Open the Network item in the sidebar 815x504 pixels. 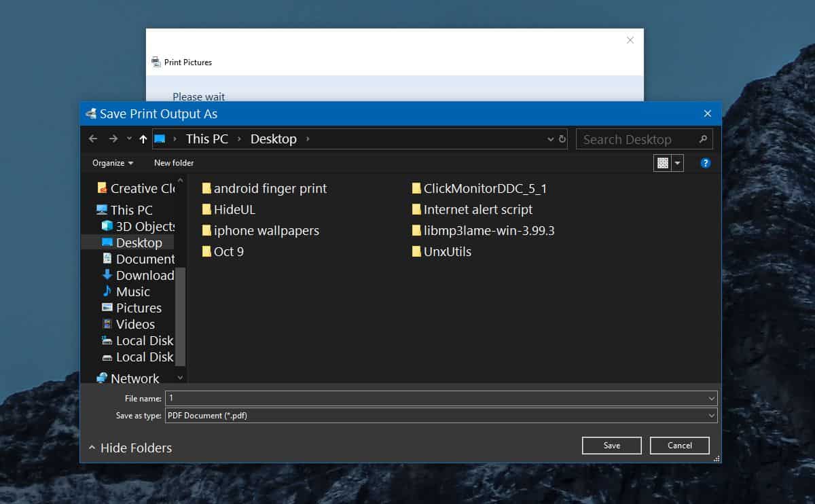pos(135,378)
